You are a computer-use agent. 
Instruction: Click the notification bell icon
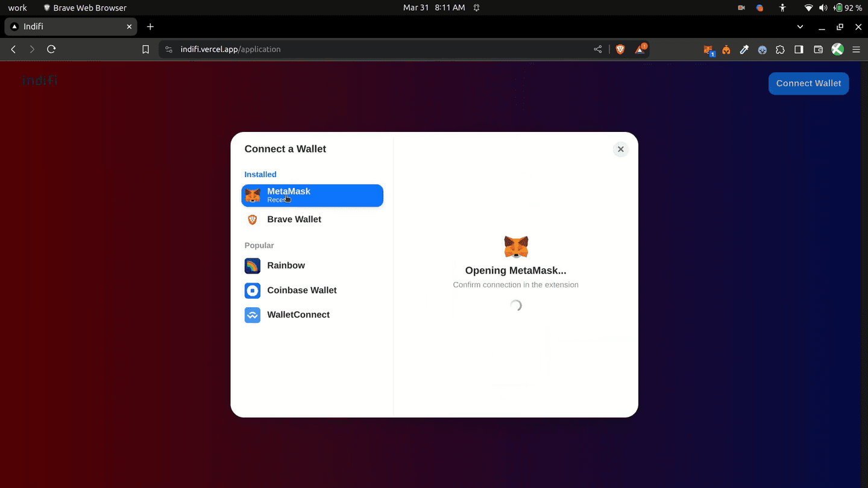click(477, 8)
